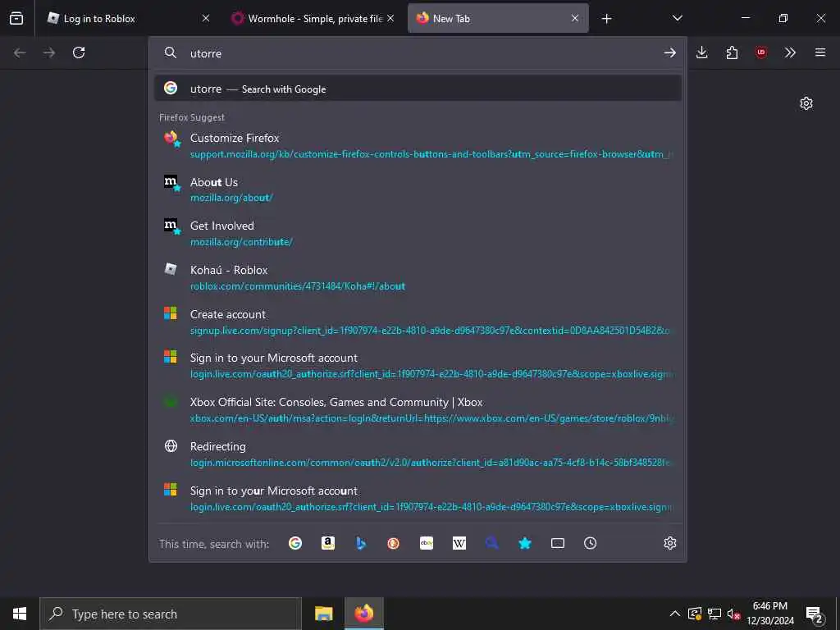840x630 pixels.
Task: Open the muted volume tray icon
Action: (x=733, y=614)
